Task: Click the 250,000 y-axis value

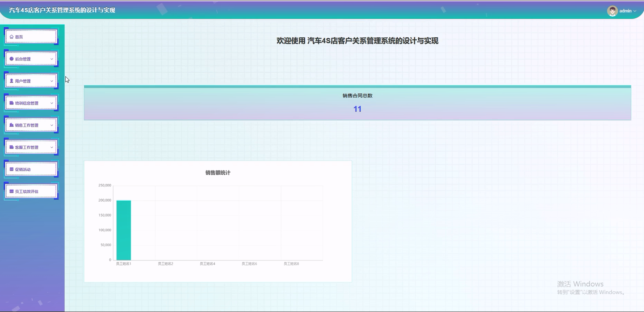Action: point(105,185)
